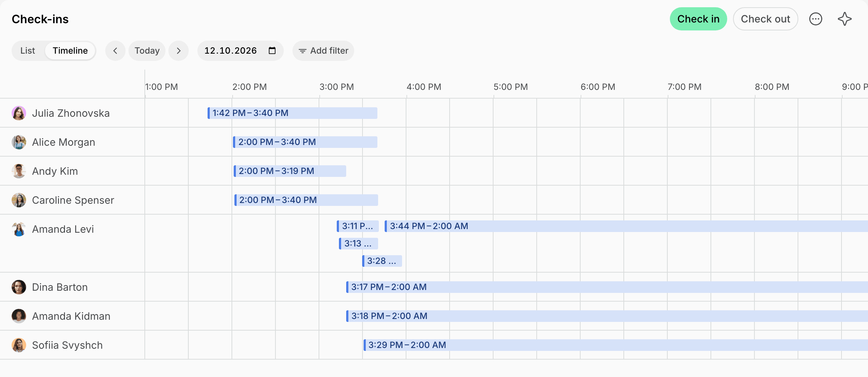Click Andy Kim's avatar

19,171
